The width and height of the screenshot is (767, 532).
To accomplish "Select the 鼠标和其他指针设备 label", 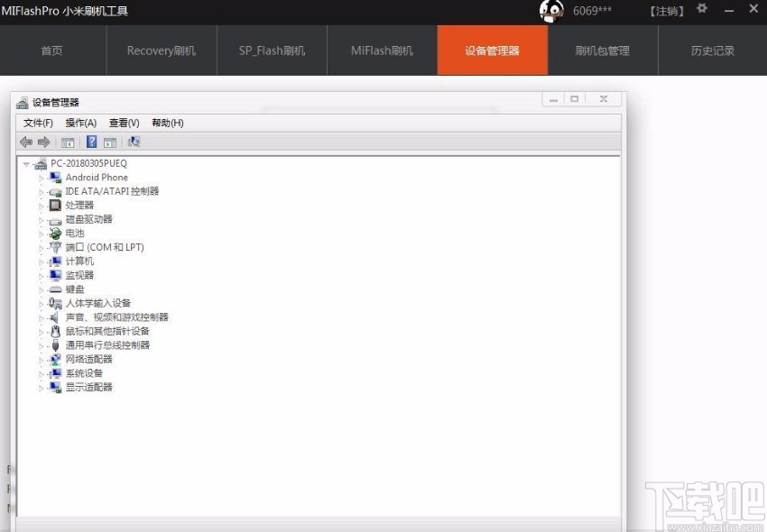I will point(107,331).
